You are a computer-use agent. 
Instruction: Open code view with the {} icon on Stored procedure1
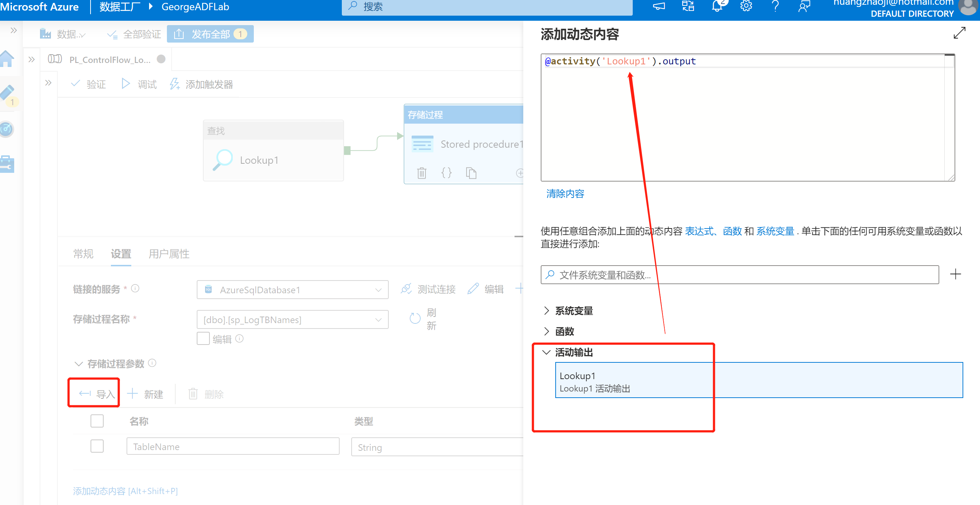click(447, 173)
